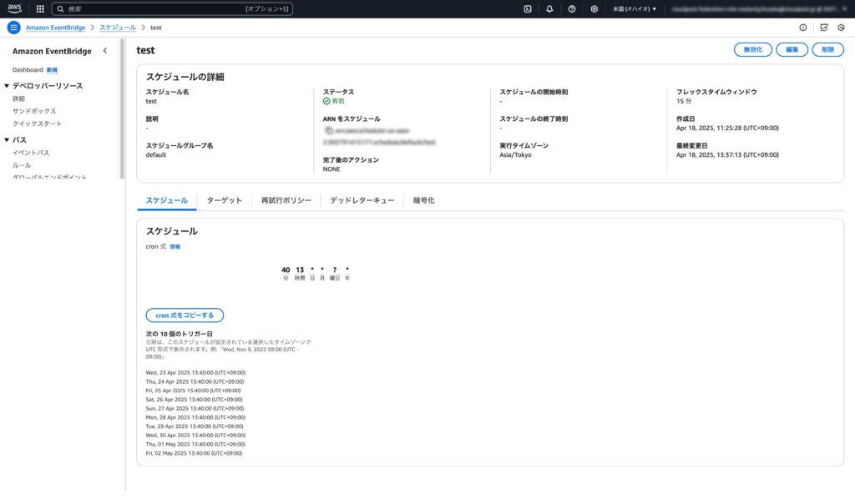Viewport: 855px width, 504px height.
Task: Click the 有効 status text
Action: tap(338, 101)
